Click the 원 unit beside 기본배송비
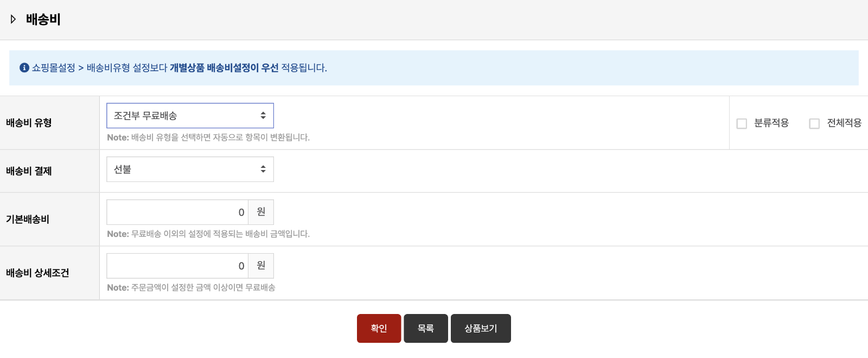The height and width of the screenshot is (358, 868). point(261,212)
